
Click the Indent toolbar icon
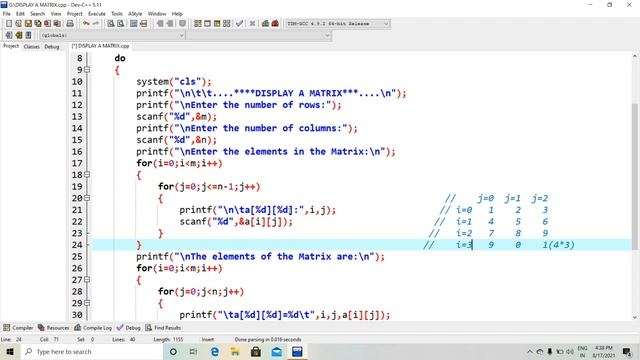pos(160,24)
